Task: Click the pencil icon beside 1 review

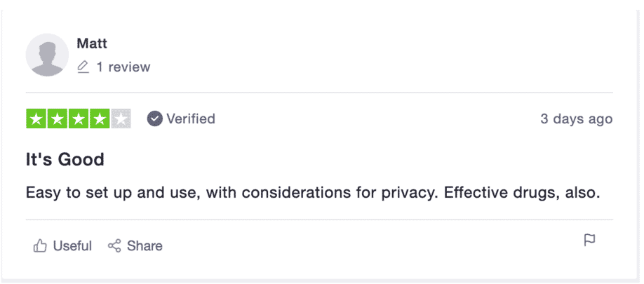Action: [x=83, y=67]
